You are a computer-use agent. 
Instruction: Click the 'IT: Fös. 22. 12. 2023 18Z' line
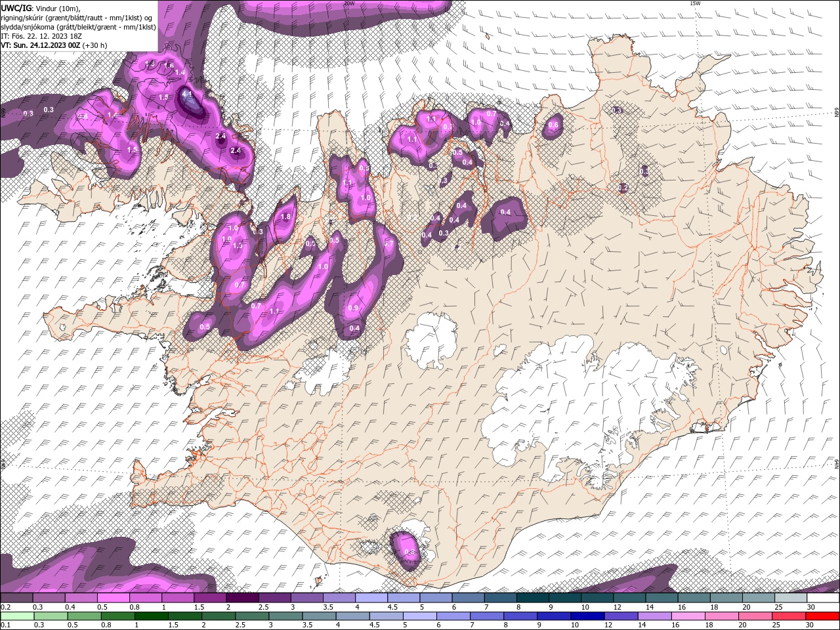(x=41, y=36)
